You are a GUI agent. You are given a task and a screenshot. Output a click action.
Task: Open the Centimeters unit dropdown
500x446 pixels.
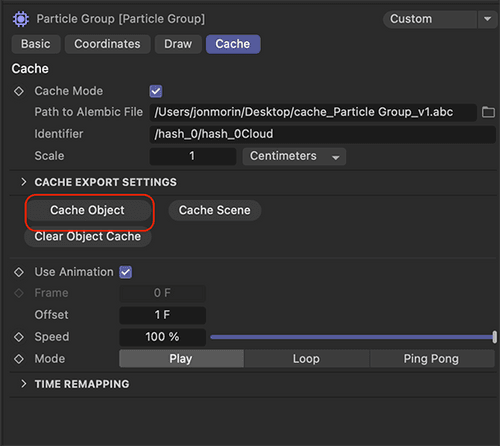(294, 156)
